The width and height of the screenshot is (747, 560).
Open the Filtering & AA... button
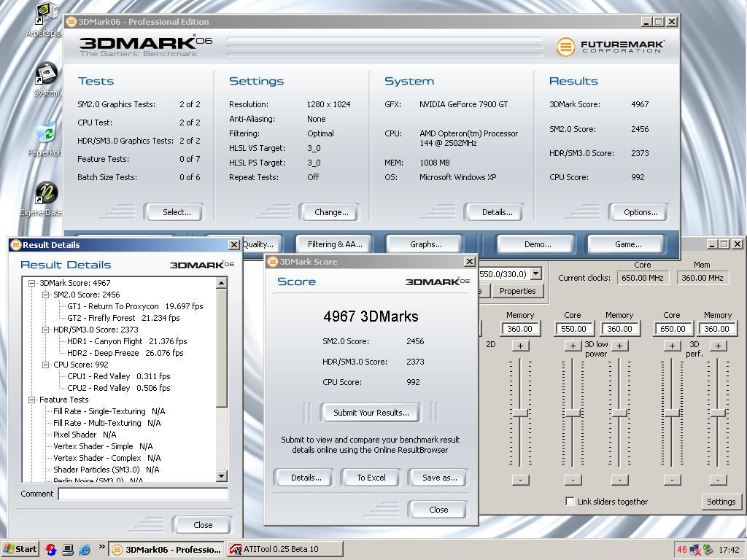pyautogui.click(x=334, y=244)
